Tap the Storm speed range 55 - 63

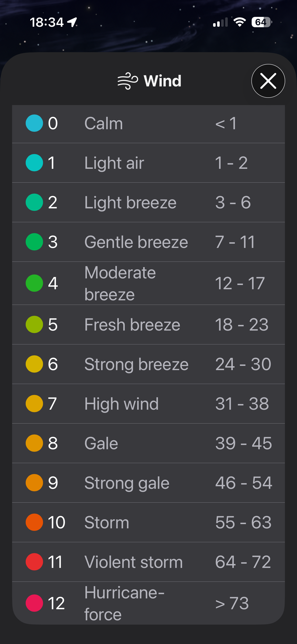coord(243,523)
